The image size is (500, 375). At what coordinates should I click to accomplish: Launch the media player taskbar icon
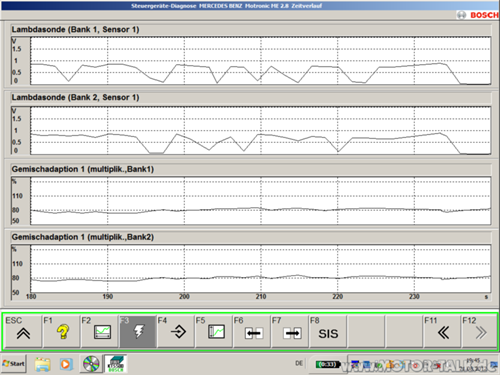coord(66,364)
